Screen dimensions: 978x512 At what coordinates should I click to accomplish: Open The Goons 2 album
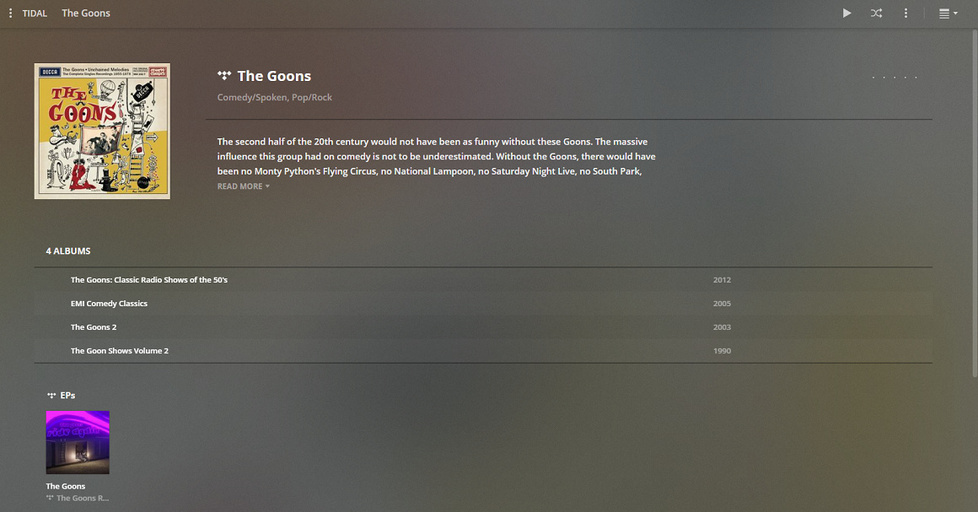point(483,327)
